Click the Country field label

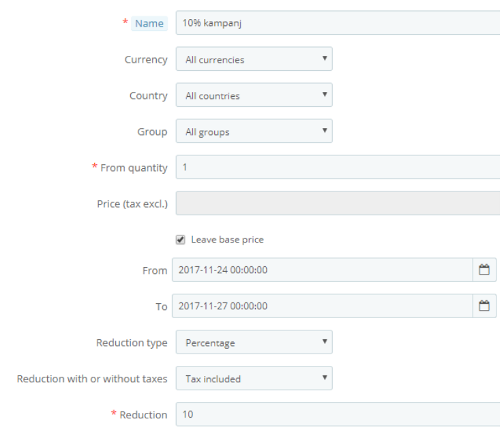[148, 95]
